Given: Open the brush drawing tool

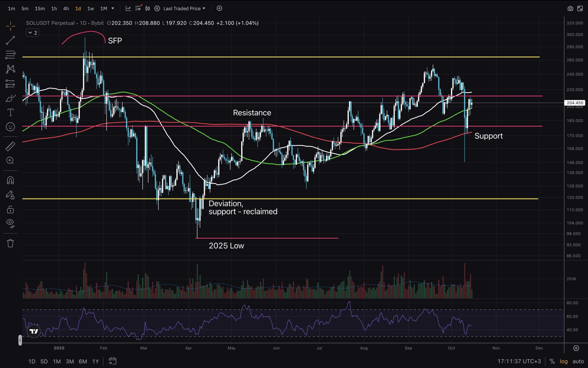Looking at the screenshot, I should coord(10,98).
